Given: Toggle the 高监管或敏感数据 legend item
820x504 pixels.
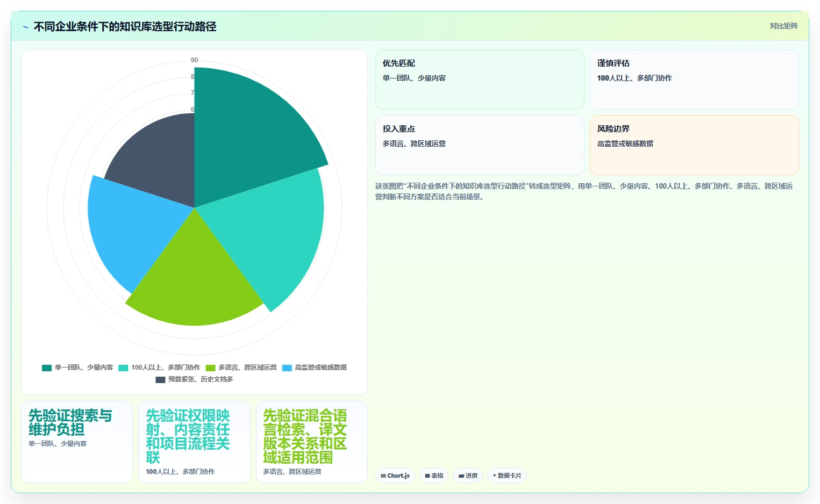Looking at the screenshot, I should tap(315, 368).
